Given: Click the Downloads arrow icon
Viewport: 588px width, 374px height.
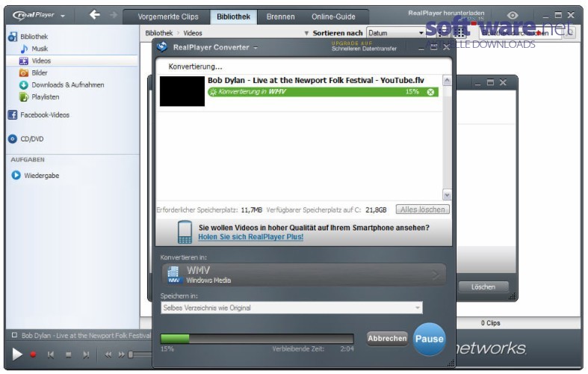Looking at the screenshot, I should (24, 85).
